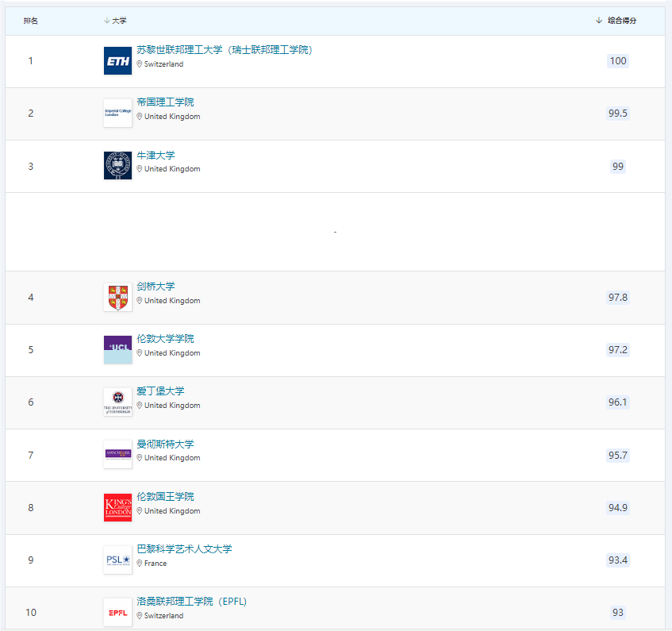Click the ETH Zurich logo

coord(117,61)
